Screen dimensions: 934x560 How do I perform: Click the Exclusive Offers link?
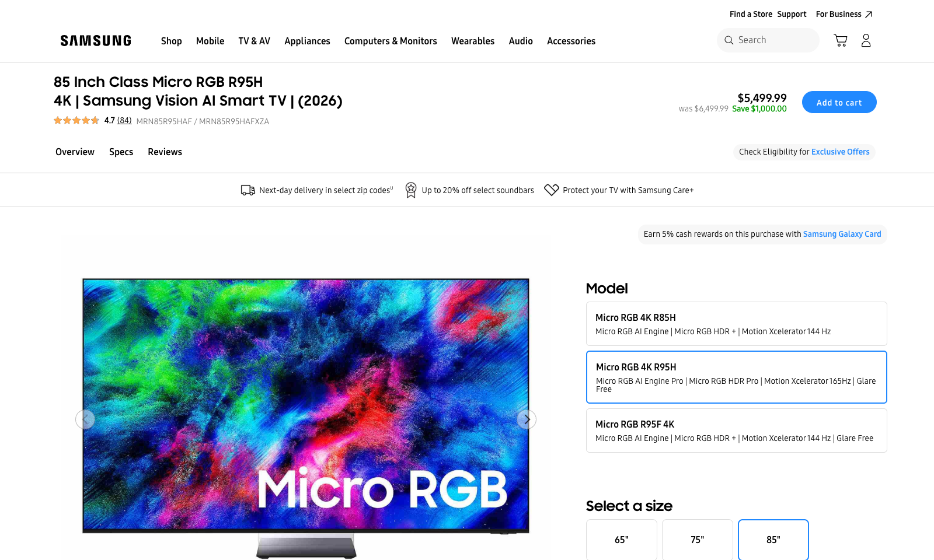pos(841,152)
